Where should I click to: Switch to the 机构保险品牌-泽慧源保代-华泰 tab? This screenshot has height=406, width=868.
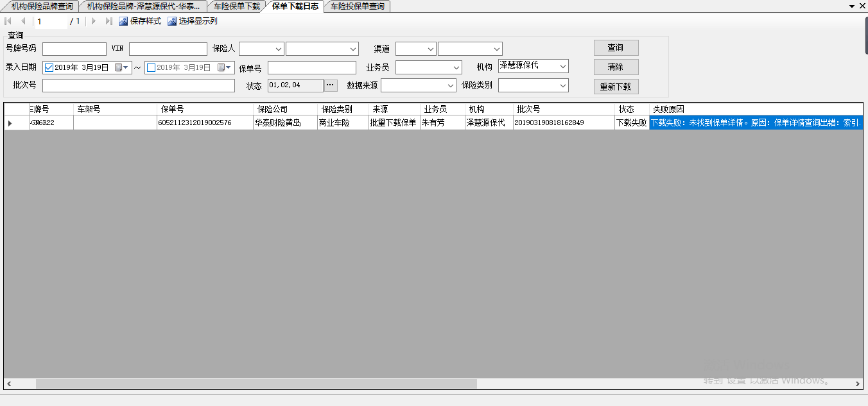click(143, 6)
